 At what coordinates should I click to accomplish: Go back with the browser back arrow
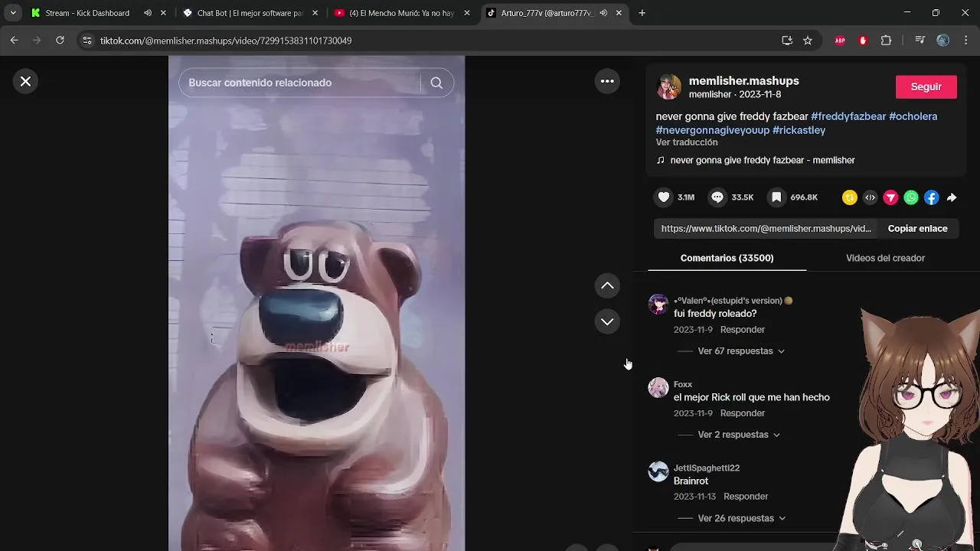(14, 41)
